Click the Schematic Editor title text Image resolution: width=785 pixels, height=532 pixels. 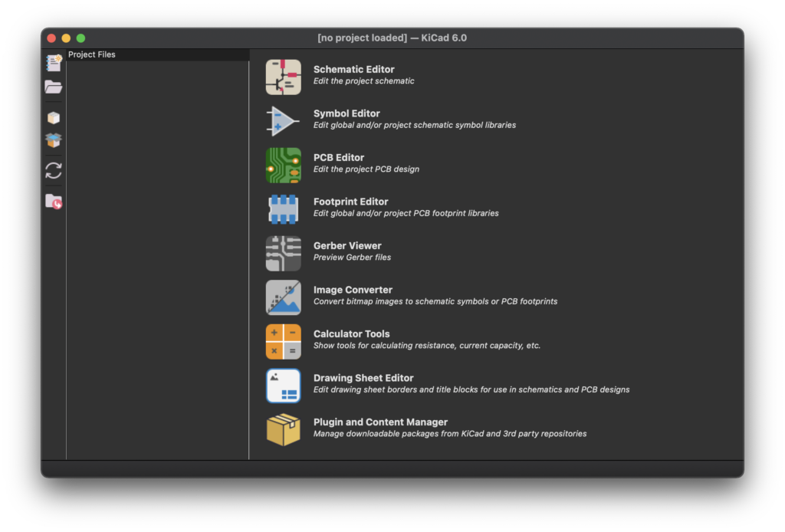point(354,70)
